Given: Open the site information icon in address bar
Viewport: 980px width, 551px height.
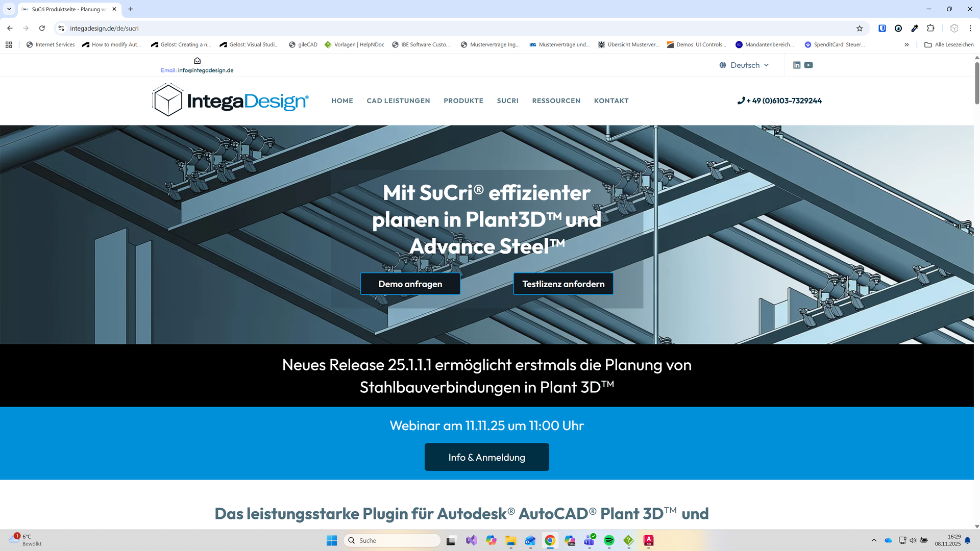Looking at the screenshot, I should [x=61, y=29].
